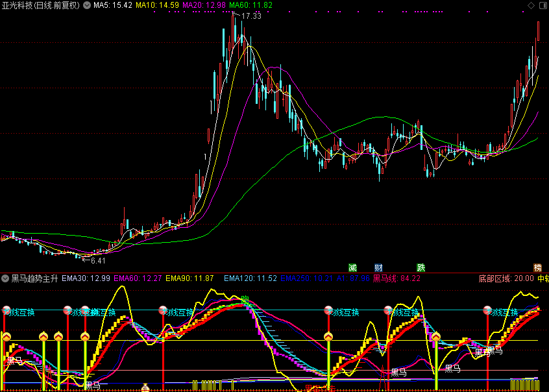Viewport: 549px width, 392px height.
Task: Click the diamond icon at top right
Action: tap(531, 5)
